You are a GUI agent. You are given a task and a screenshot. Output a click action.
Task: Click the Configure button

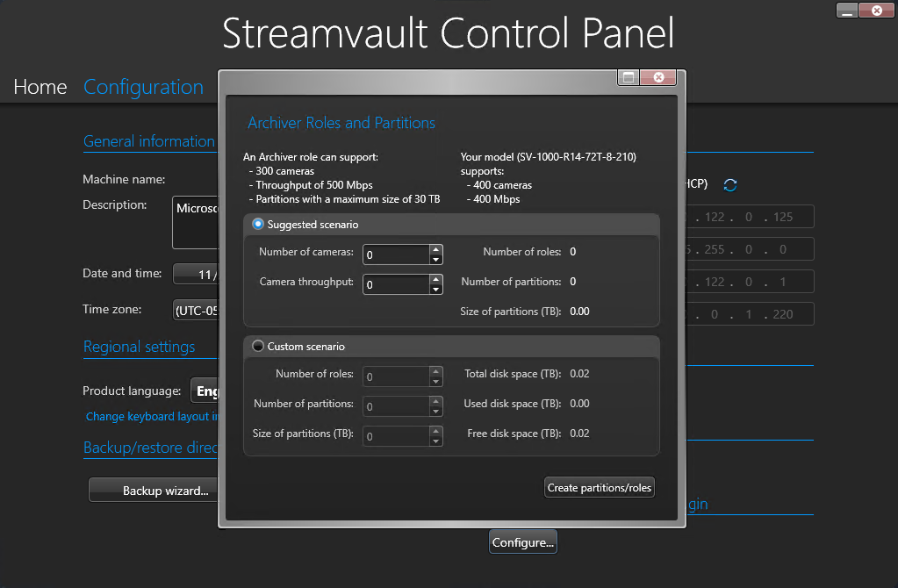522,541
